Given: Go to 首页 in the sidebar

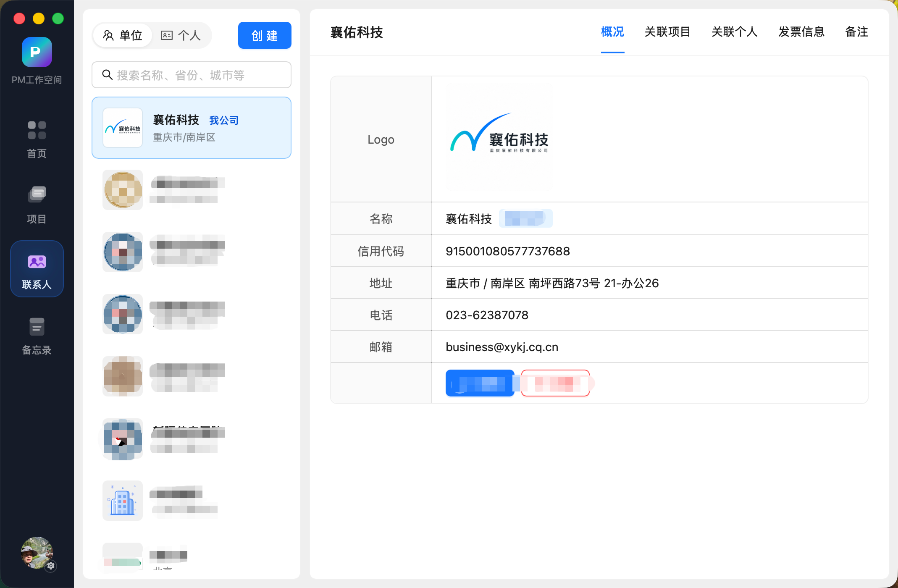Looking at the screenshot, I should click(37, 139).
